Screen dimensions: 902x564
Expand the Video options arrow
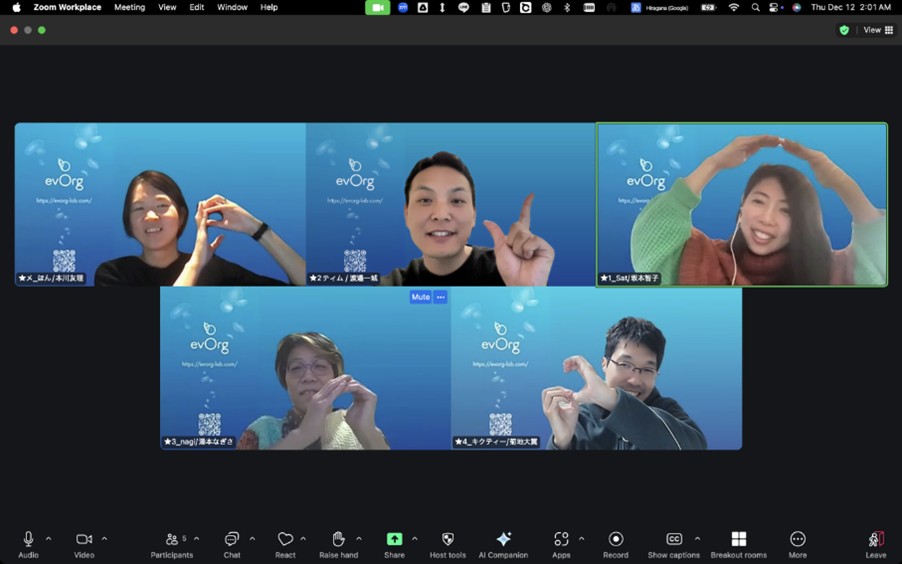(x=104, y=538)
